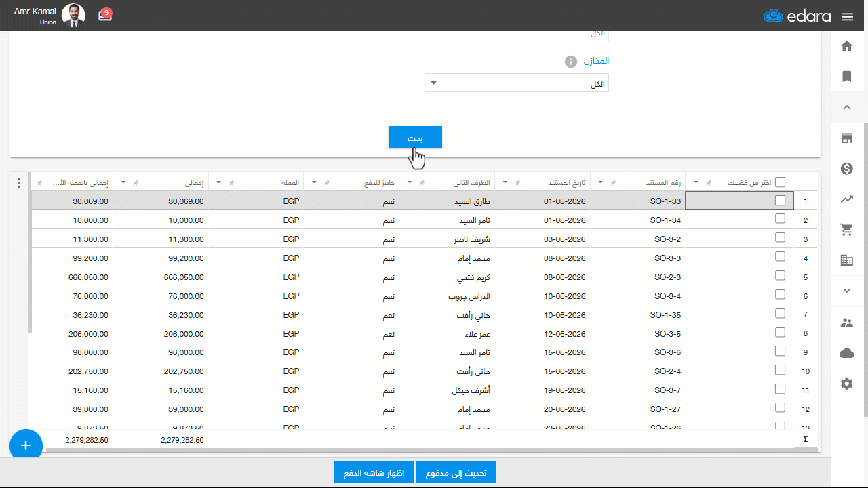Image resolution: width=868 pixels, height=488 pixels.
Task: Open the people icon in sidebar
Action: point(846,323)
